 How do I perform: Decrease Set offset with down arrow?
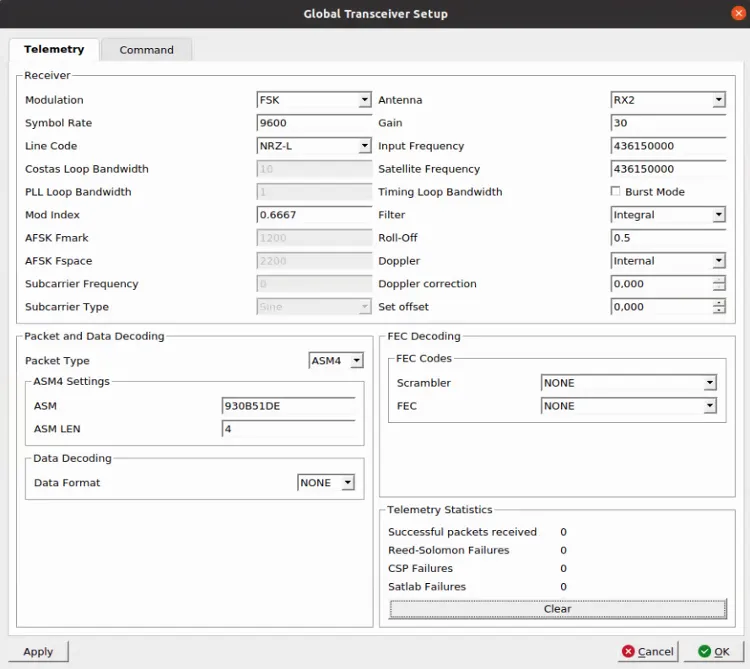point(719,310)
